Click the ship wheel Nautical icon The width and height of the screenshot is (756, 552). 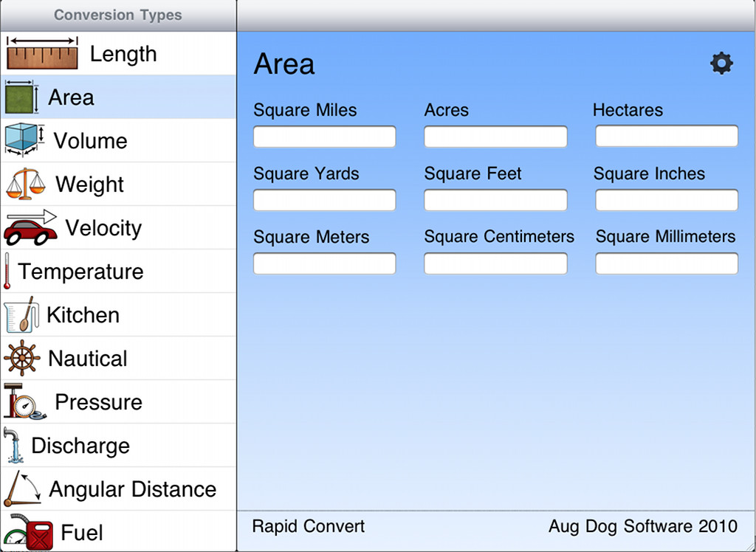tap(21, 359)
